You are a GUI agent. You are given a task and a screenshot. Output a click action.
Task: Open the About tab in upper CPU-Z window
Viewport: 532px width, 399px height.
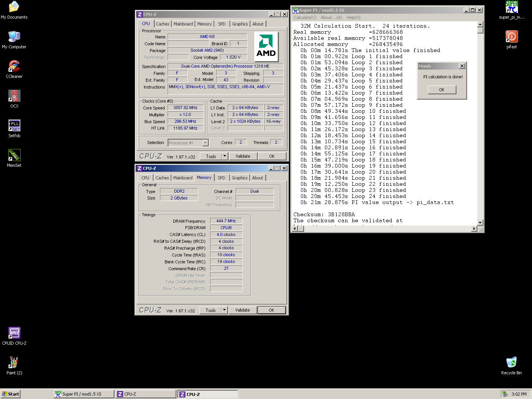coord(258,24)
